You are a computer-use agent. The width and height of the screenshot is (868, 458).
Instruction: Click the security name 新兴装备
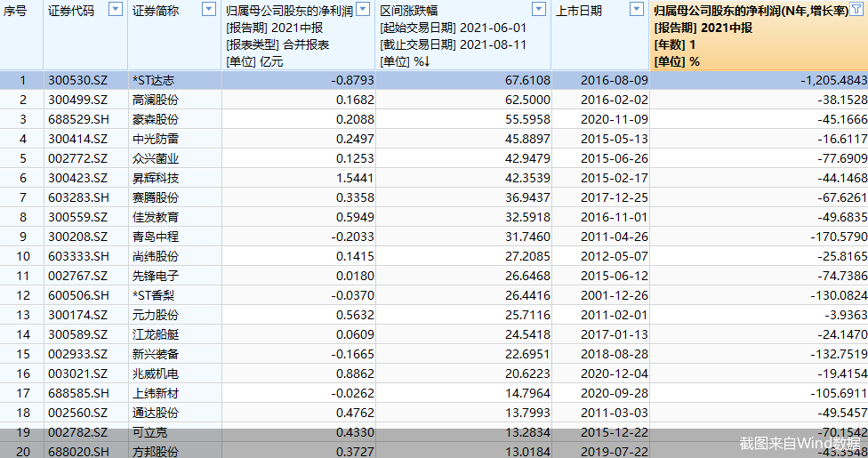[x=156, y=354]
